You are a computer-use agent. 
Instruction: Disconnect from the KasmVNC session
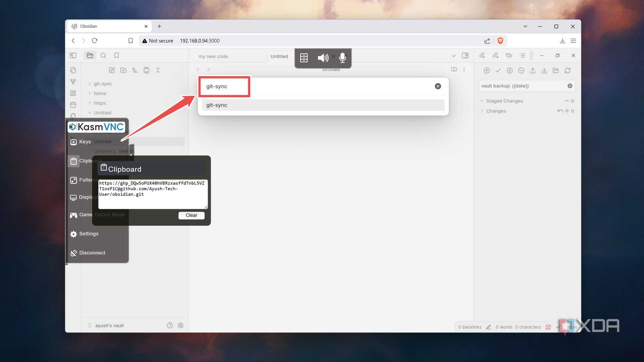pyautogui.click(x=87, y=253)
